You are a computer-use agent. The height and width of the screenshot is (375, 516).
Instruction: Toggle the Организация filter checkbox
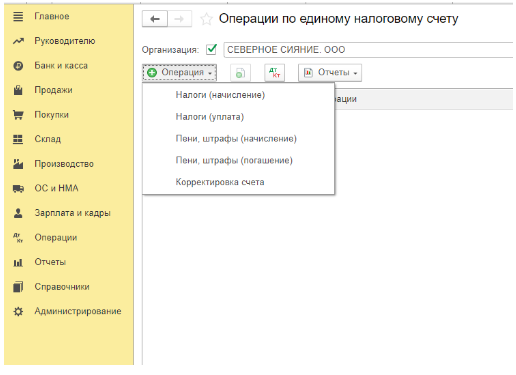[x=211, y=50]
